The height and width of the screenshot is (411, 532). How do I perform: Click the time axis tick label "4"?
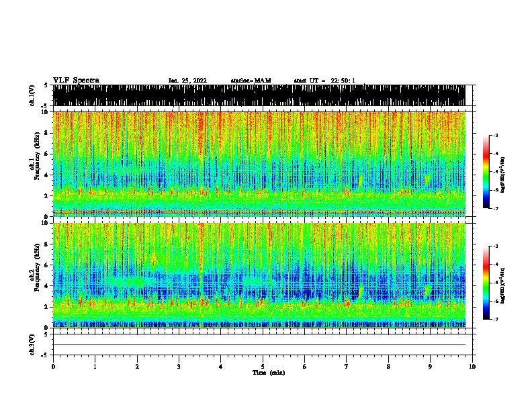[221, 367]
